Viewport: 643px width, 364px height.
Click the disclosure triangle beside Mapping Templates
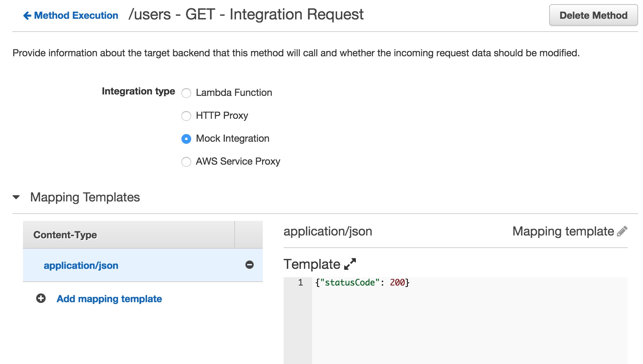tap(16, 197)
